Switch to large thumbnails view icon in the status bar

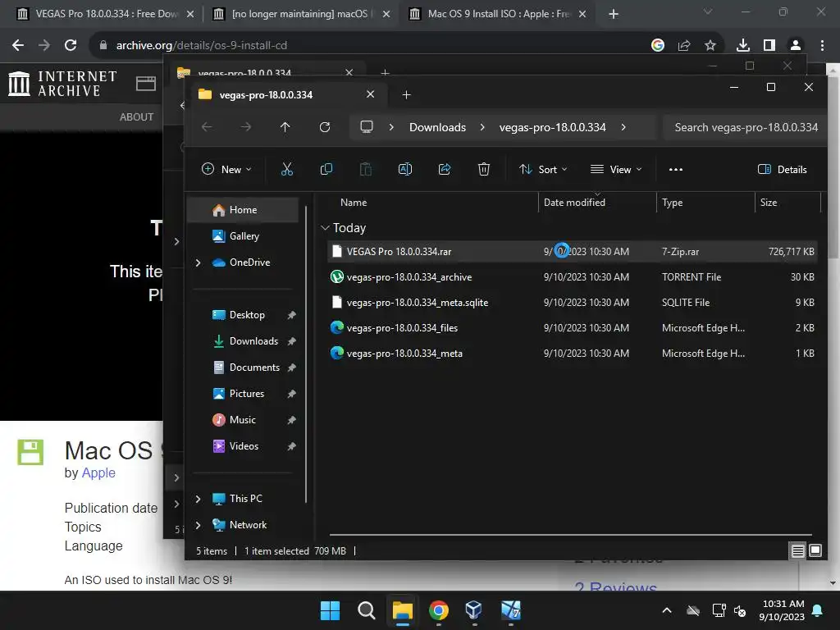[815, 550]
